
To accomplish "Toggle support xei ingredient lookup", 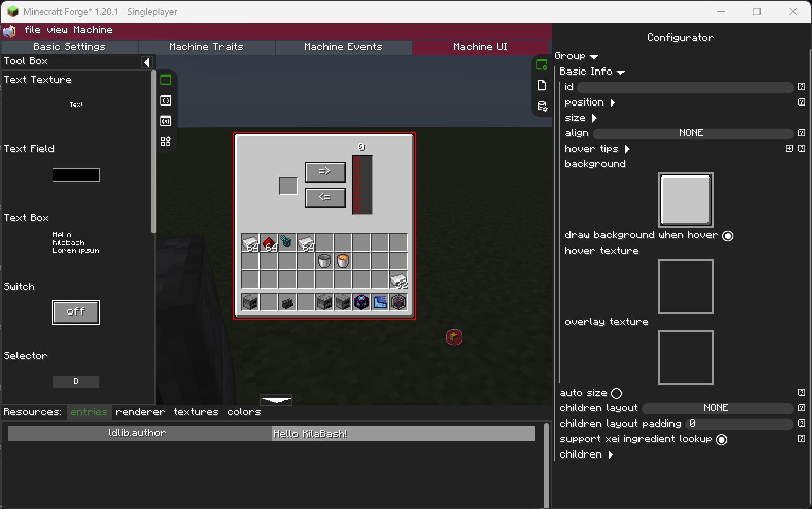I will [722, 440].
